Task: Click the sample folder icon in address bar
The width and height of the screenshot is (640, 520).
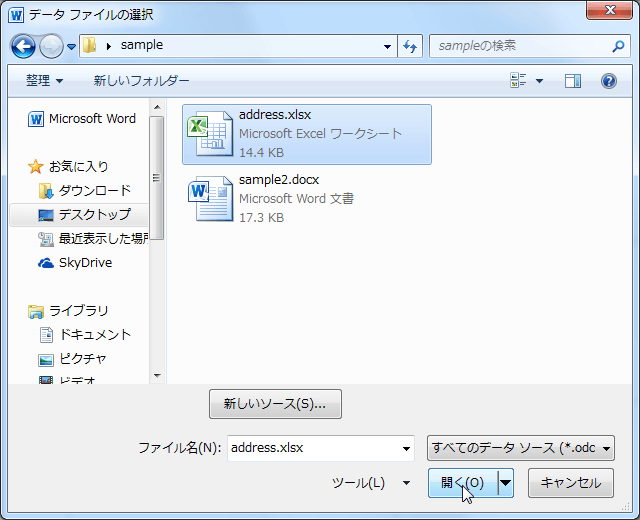Action: click(89, 45)
